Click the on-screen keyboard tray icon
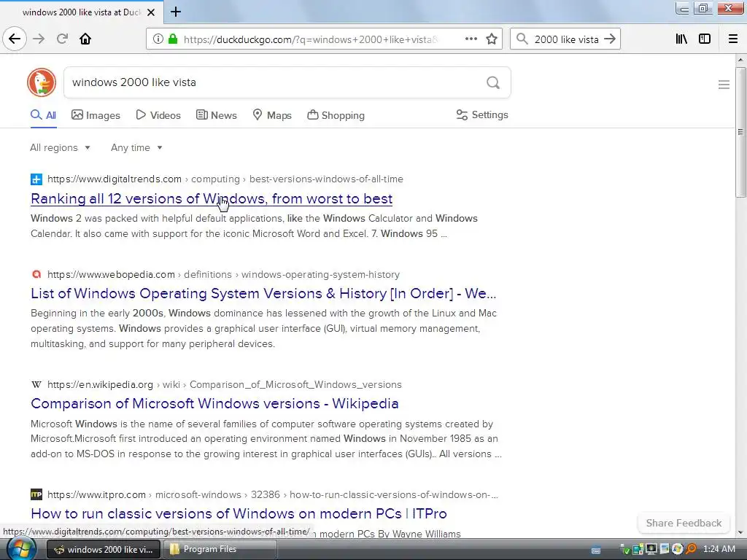Viewport: 747px width, 560px height. point(596,550)
